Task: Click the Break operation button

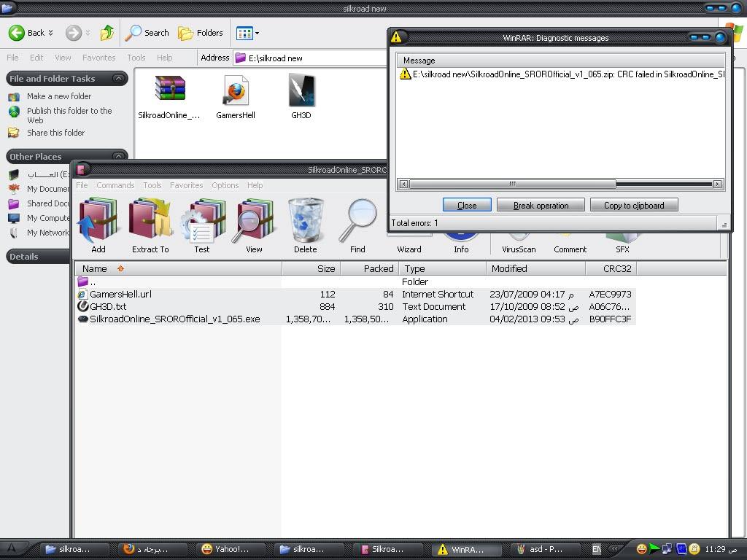Action: [x=541, y=205]
